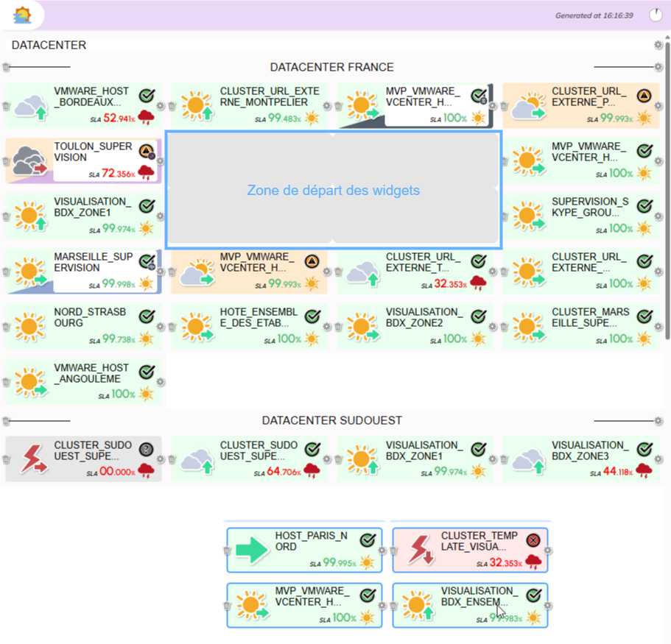This screenshot has width=671, height=644.
Task: Click the 'Zone de départ des widgets' drop area
Action: [333, 190]
